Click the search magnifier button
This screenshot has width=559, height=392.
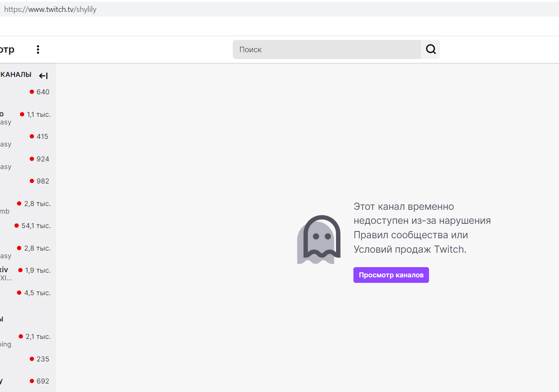coord(431,49)
